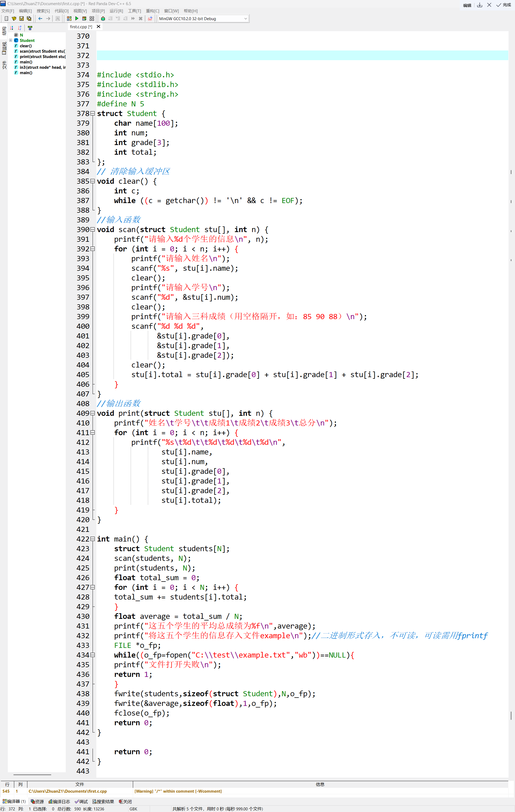Open the compiler set dropdown MinGW GCC10.2.0

[x=203, y=19]
